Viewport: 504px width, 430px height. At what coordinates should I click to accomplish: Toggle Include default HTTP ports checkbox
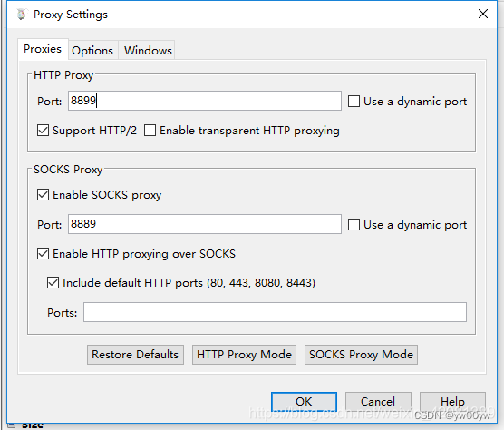[53, 283]
